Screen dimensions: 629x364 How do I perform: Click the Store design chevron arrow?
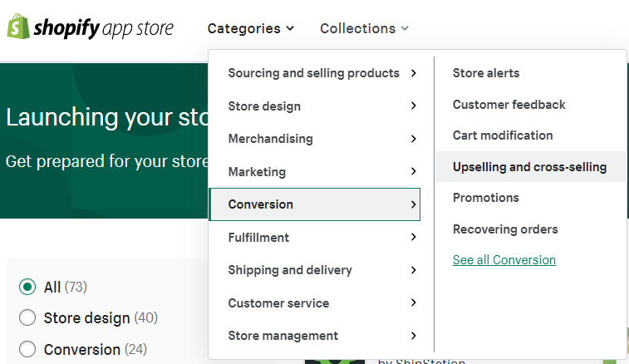tap(413, 106)
